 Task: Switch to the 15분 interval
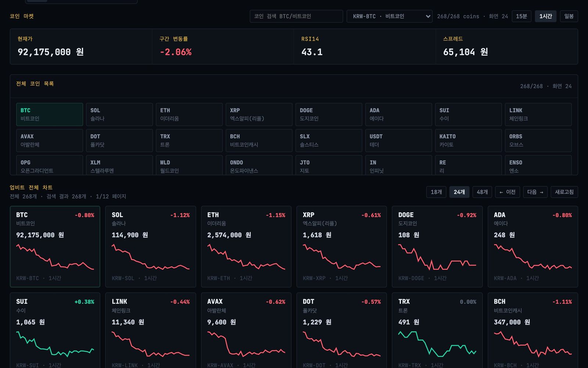[x=521, y=16]
